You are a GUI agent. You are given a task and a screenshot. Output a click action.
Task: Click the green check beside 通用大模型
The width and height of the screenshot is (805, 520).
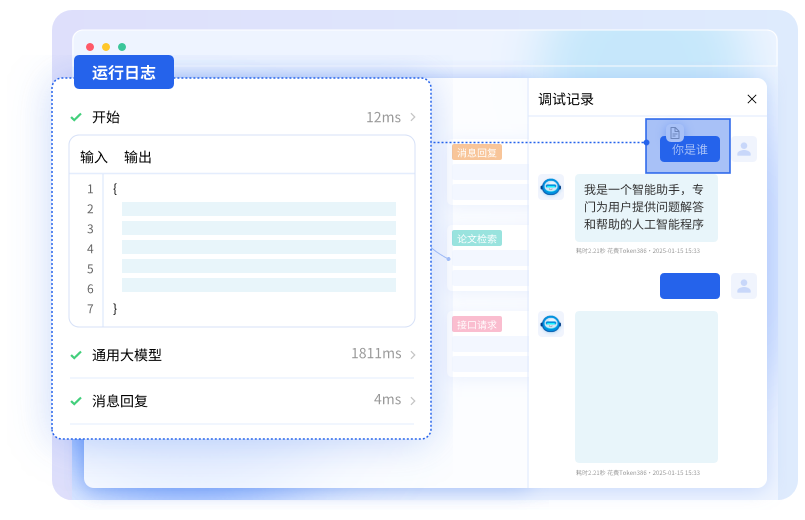click(x=76, y=355)
